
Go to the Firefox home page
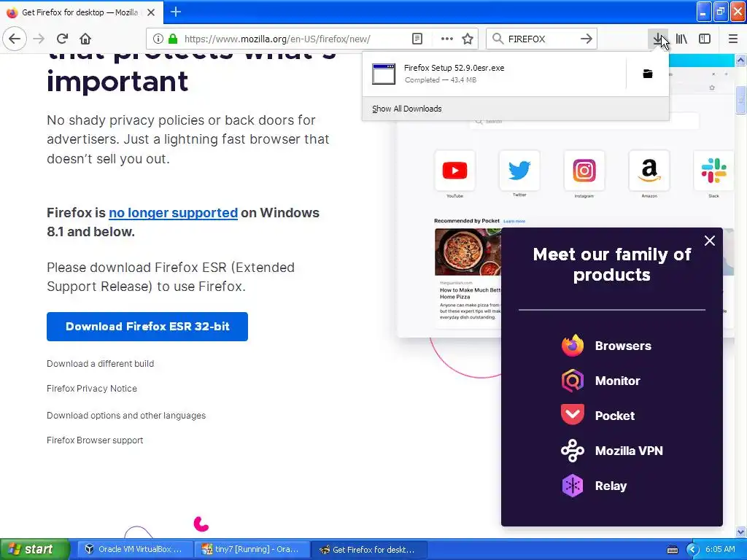point(85,39)
